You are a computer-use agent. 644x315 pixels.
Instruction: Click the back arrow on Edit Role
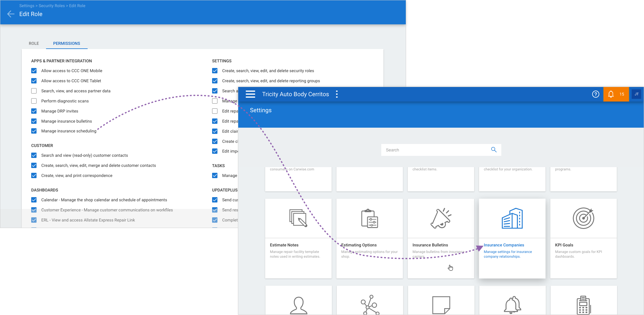tap(11, 14)
